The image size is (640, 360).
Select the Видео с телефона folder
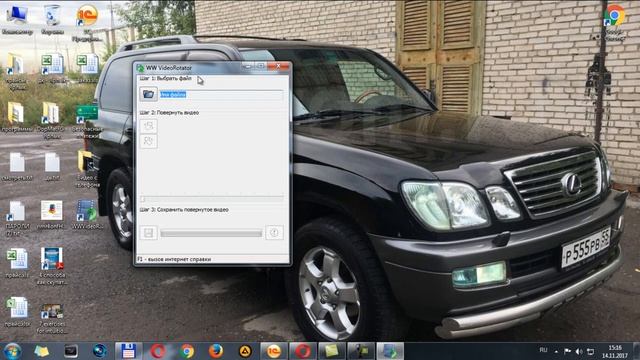click(x=87, y=169)
